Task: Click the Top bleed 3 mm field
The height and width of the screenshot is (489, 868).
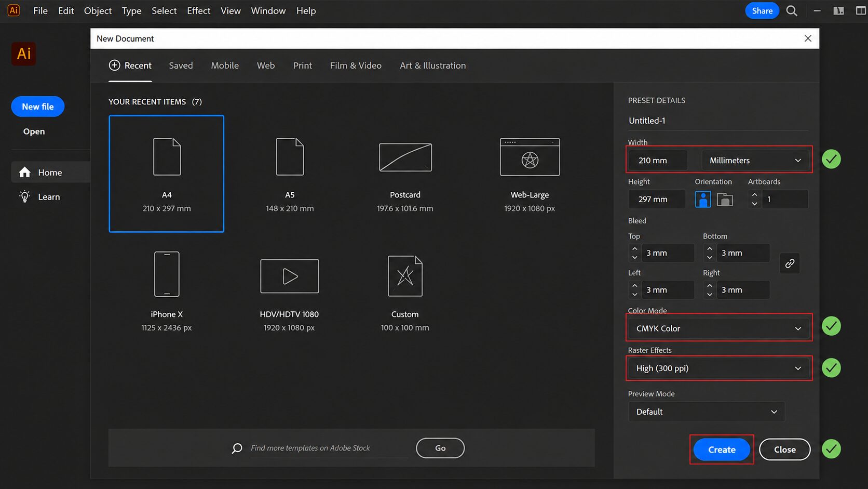Action: click(x=668, y=253)
